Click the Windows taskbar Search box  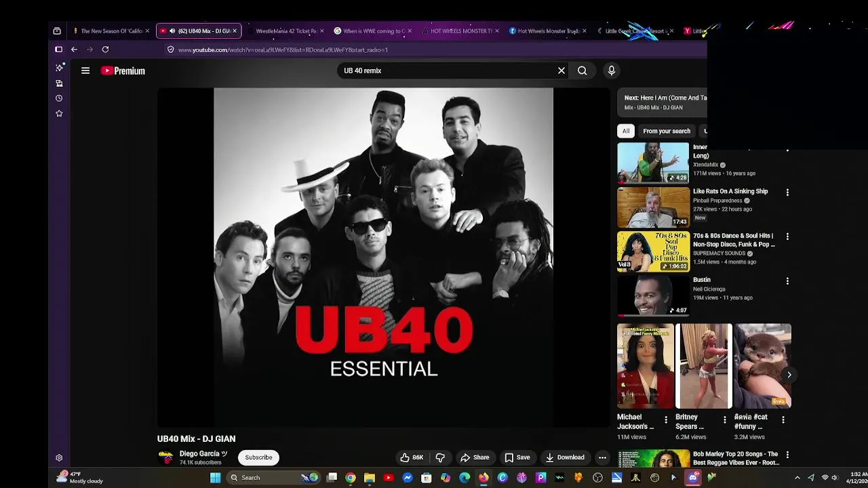click(273, 478)
